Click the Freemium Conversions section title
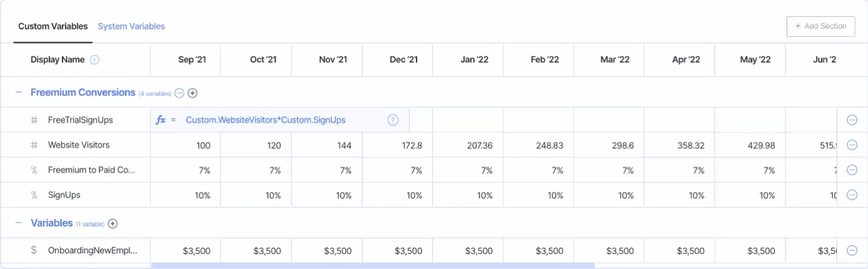 coord(83,92)
